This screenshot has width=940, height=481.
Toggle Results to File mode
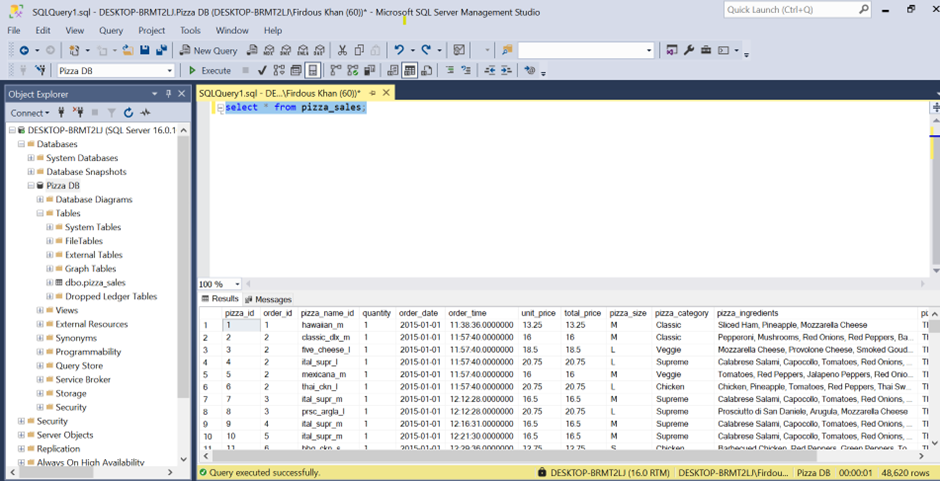[426, 71]
